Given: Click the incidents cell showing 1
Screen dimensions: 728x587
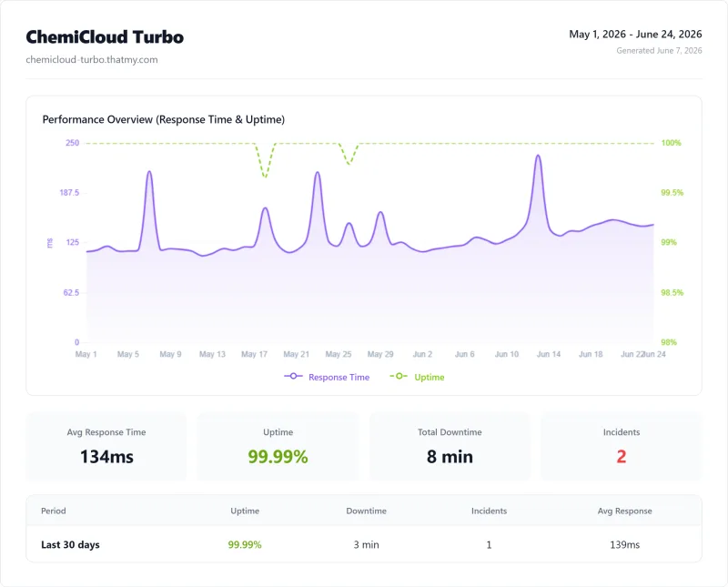Looking at the screenshot, I should (x=489, y=545).
